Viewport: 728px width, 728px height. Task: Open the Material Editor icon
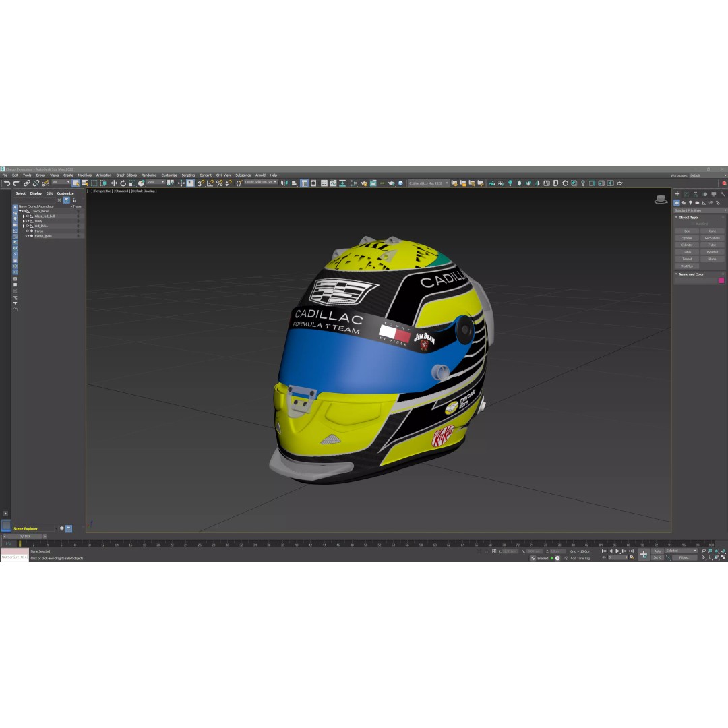[353, 183]
